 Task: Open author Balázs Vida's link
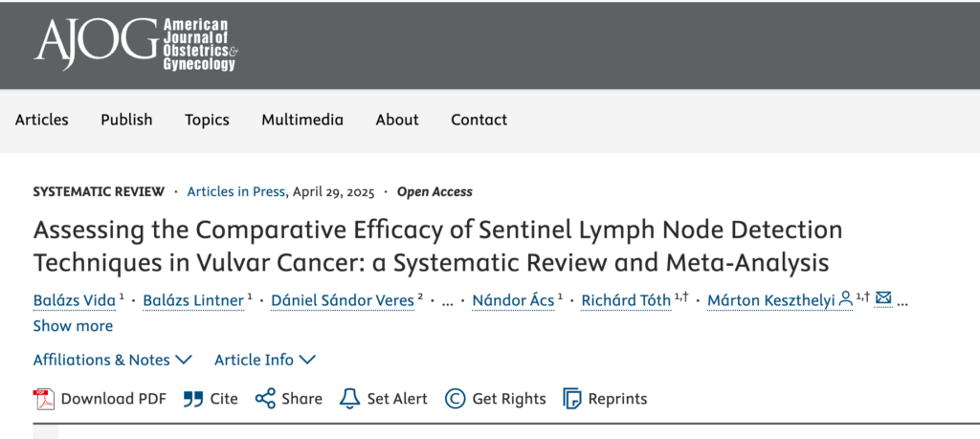pos(75,300)
